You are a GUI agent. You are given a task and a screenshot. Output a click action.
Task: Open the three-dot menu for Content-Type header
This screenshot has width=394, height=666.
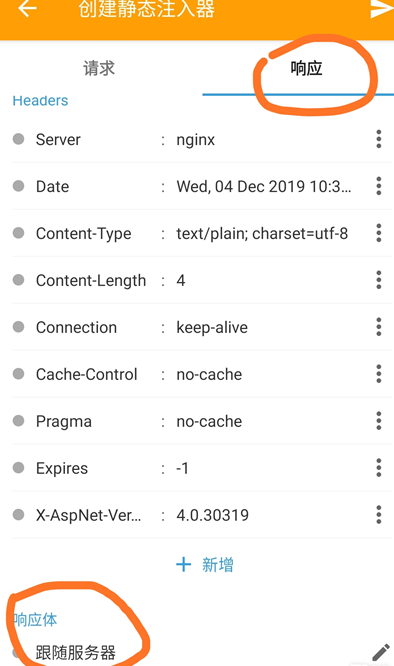[379, 233]
